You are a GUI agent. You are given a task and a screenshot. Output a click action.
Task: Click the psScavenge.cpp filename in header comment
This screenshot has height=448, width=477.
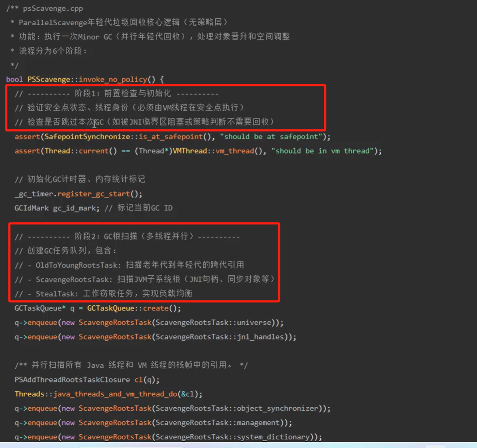point(53,8)
